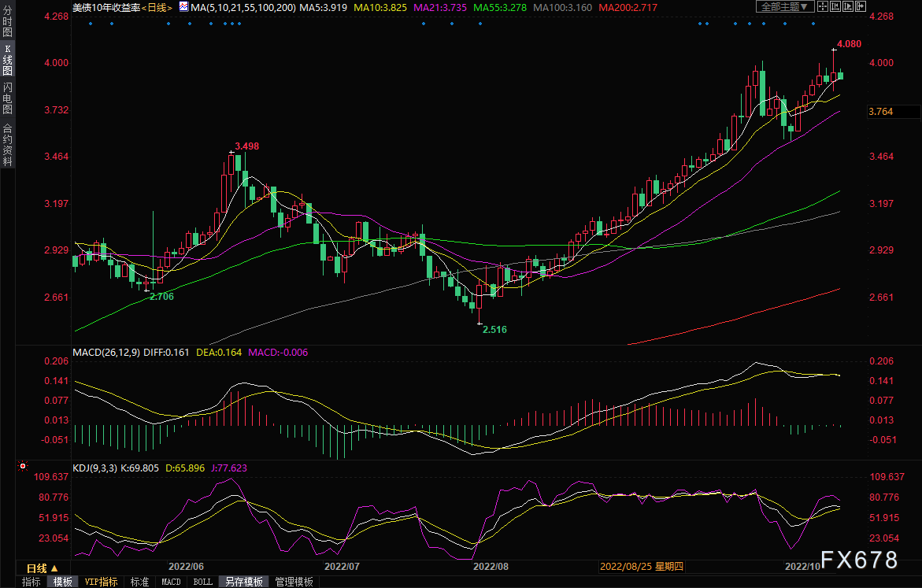
Task: Click the MA200:2.717 value
Action: pyautogui.click(x=628, y=8)
